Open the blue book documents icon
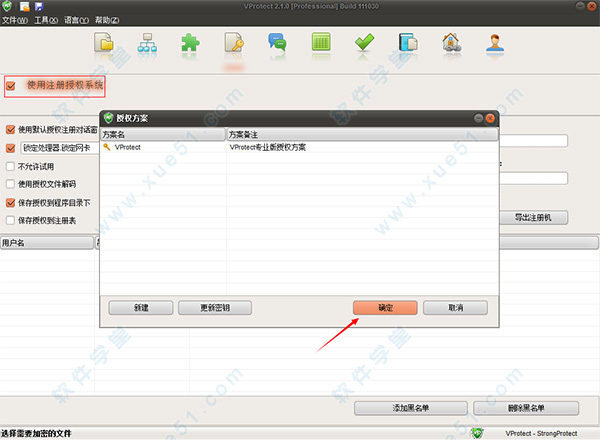Image resolution: width=600 pixels, height=440 pixels. (408, 43)
